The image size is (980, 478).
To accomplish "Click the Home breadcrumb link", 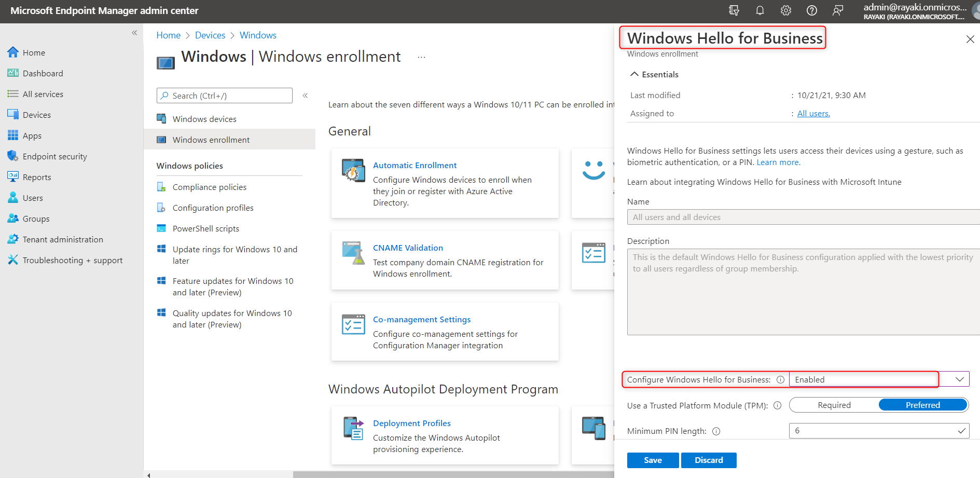I will [169, 35].
